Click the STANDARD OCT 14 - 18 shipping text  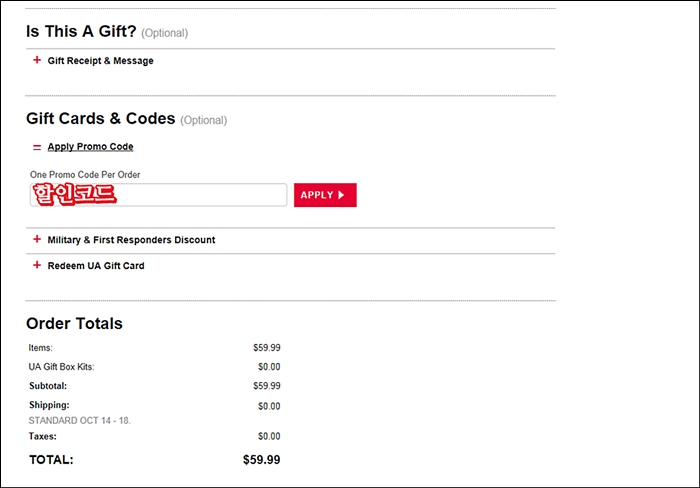pos(79,421)
